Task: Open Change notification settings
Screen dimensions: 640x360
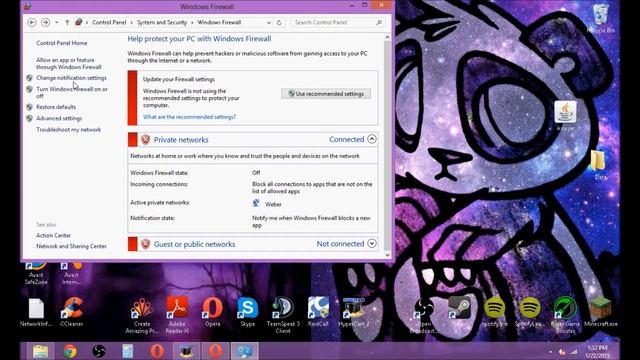Action: tap(71, 78)
